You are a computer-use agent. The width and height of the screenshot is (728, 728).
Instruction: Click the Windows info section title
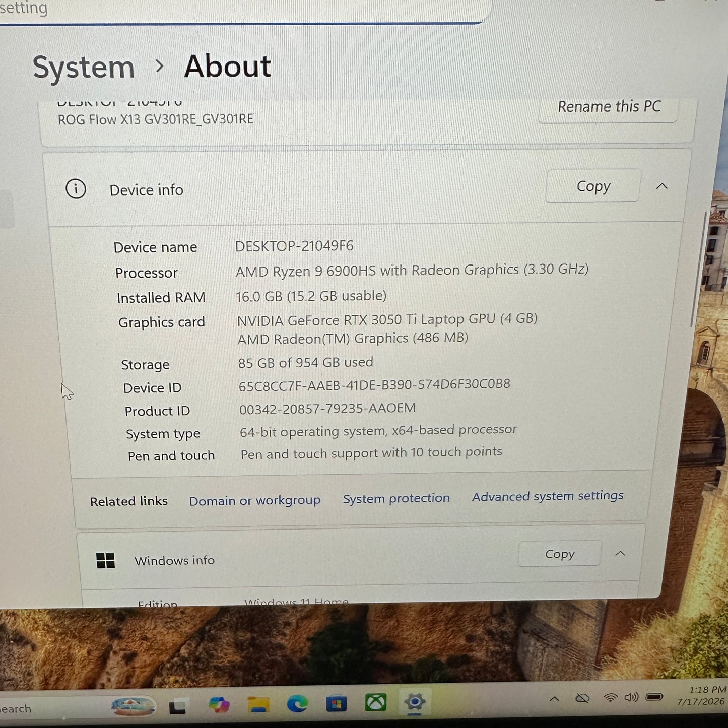pos(174,560)
